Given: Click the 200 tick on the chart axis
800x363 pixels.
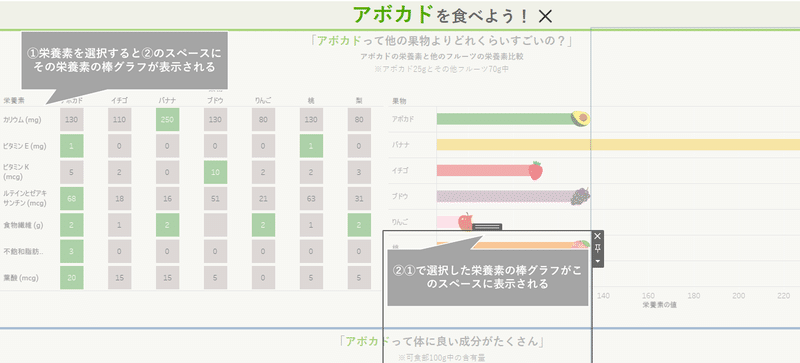Looking at the screenshot, I should [x=738, y=296].
